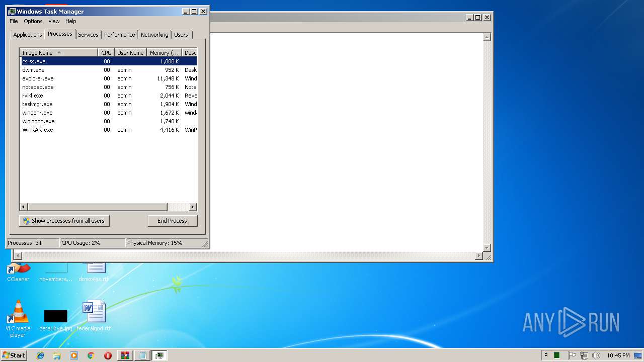Switch to the Performance tab

coord(119,35)
